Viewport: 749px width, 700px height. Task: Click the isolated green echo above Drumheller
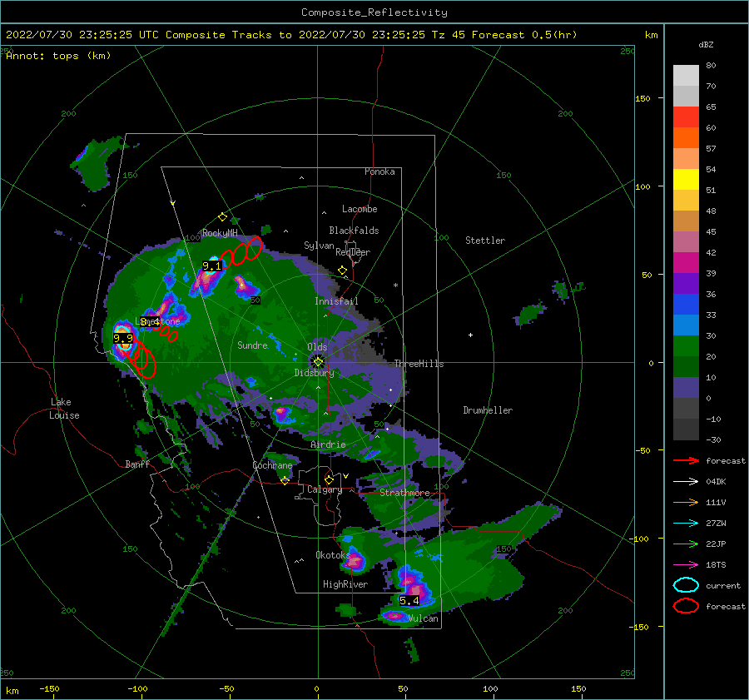[530, 314]
